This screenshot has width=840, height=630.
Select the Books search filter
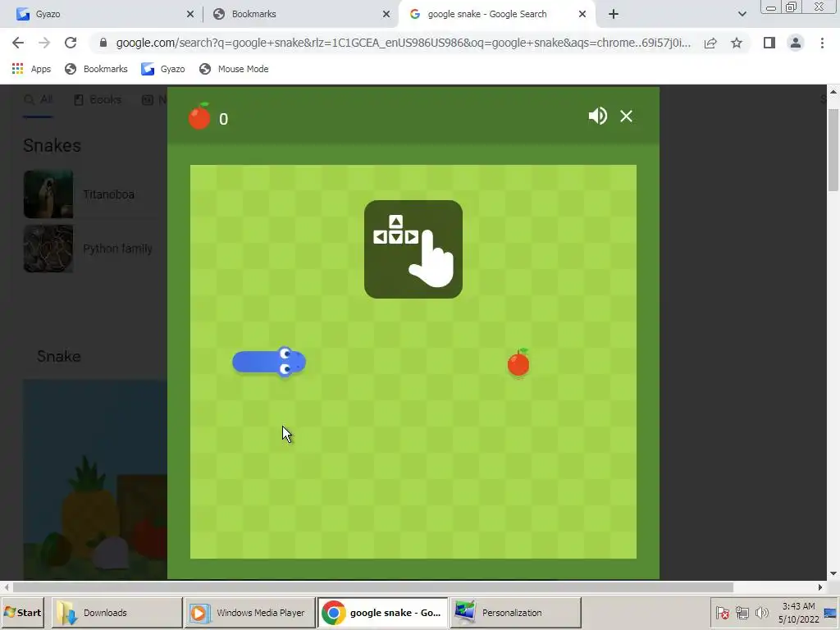98,99
